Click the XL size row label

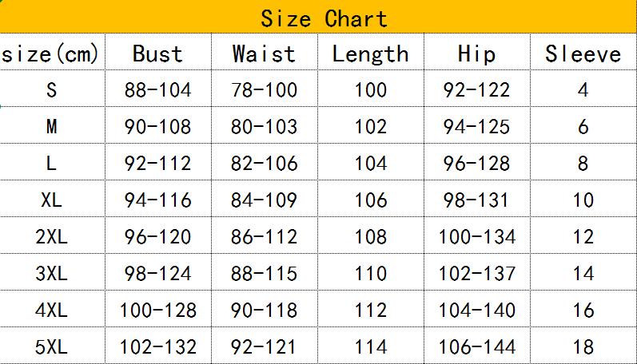53,199
